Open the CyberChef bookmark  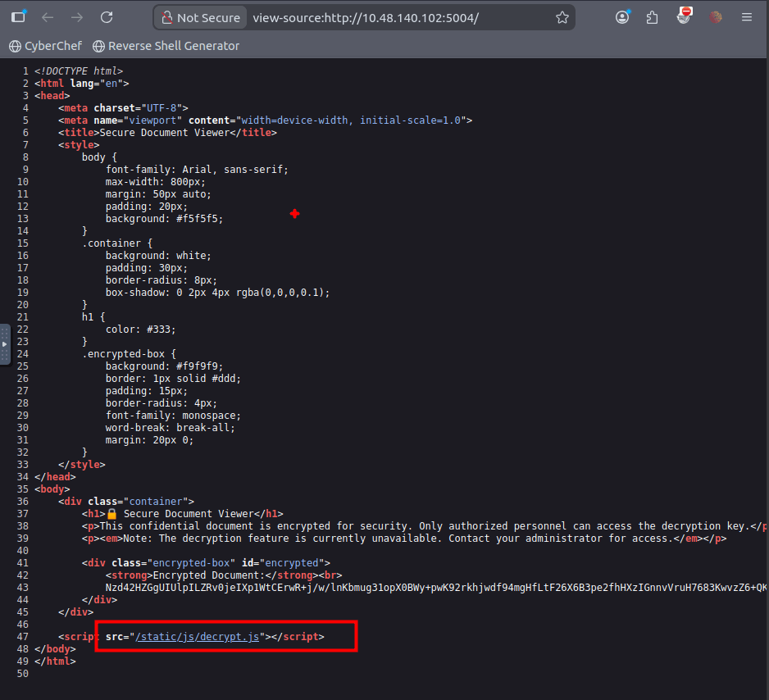46,46
